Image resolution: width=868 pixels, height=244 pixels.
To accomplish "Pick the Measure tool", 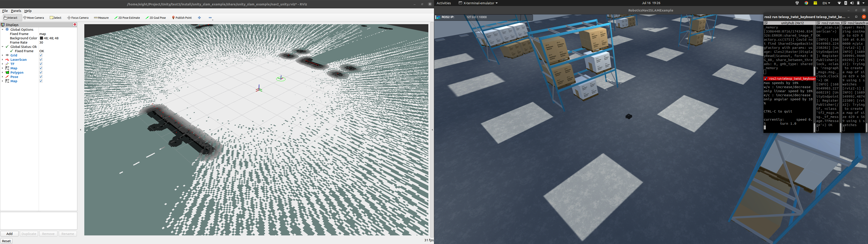I will [x=101, y=18].
